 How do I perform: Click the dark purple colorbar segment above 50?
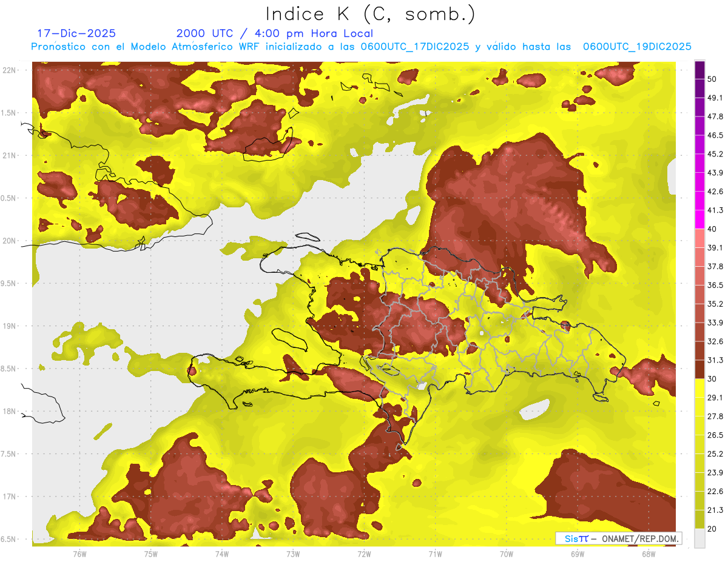pos(699,70)
